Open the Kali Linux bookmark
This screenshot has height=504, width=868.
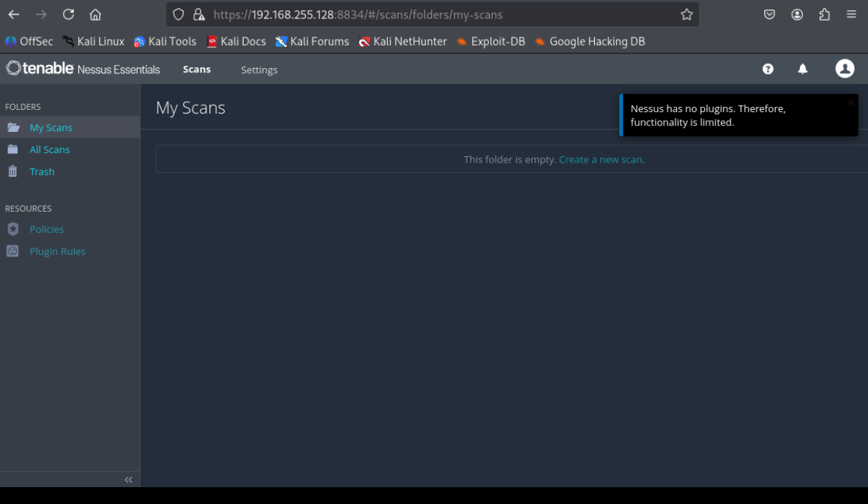click(93, 42)
